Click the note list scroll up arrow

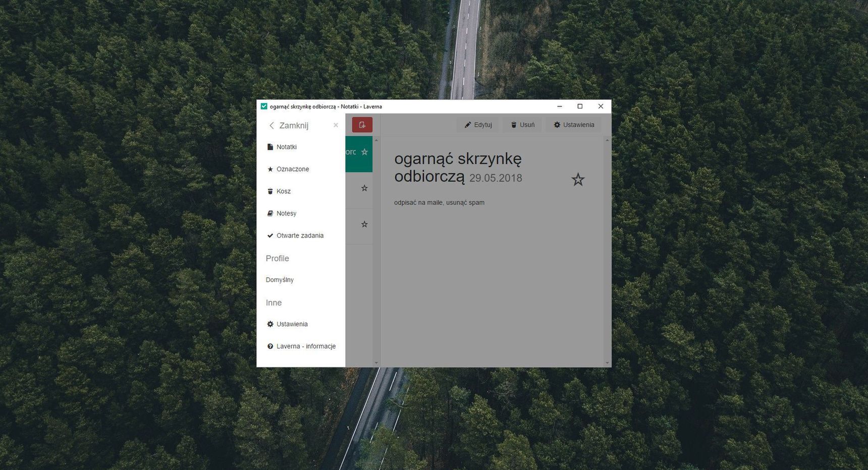376,140
